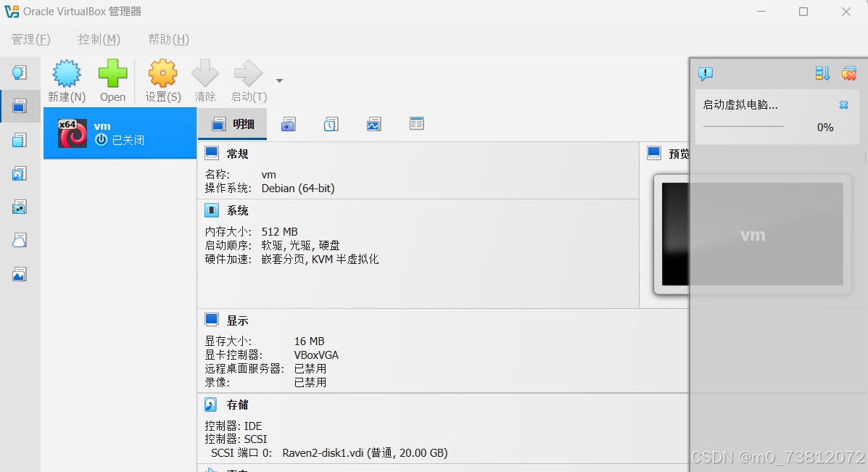Switch to the Logs clock tab
The width and height of the screenshot is (868, 472).
pos(331,124)
